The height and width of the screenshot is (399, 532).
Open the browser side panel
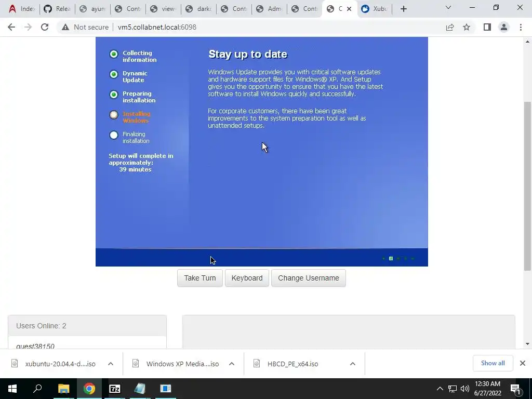pos(487,27)
